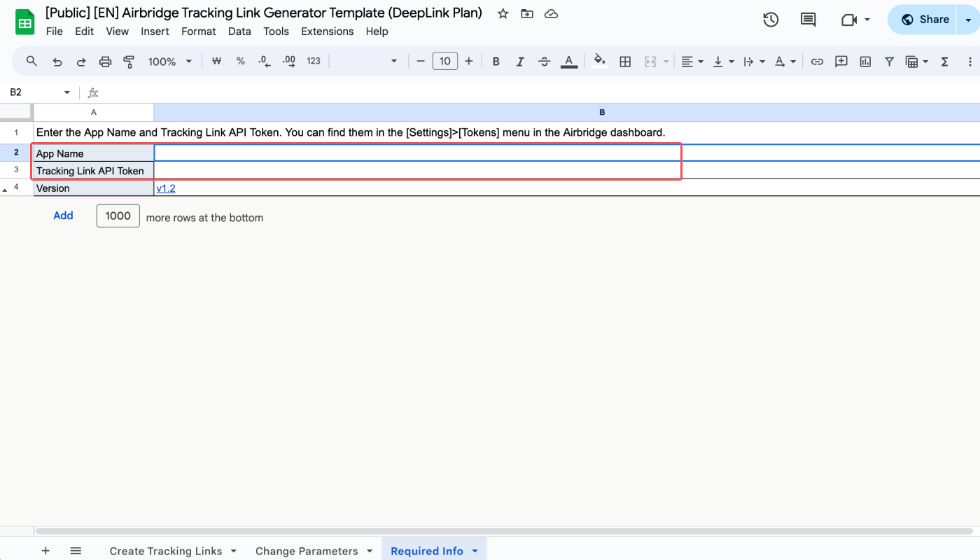
Task: Open the v1.2 version link
Action: 166,188
